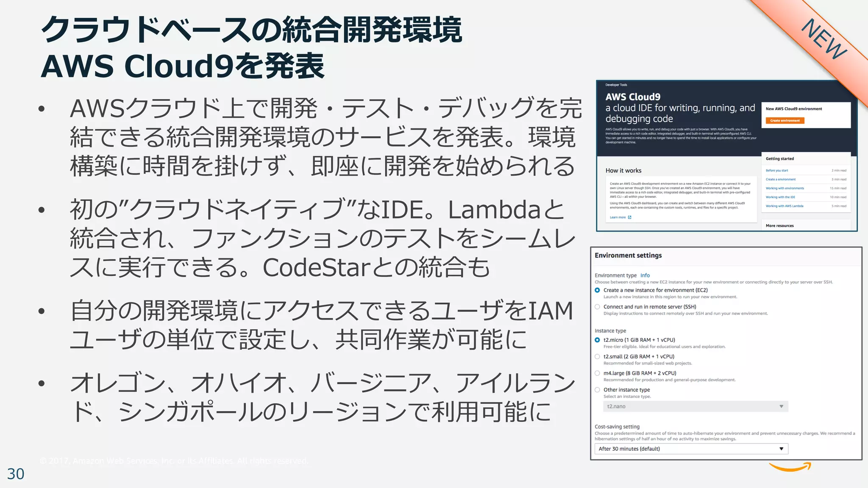The image size is (868, 488).
Task: Click the Developer Tools breadcrumb
Action: pyautogui.click(x=616, y=85)
